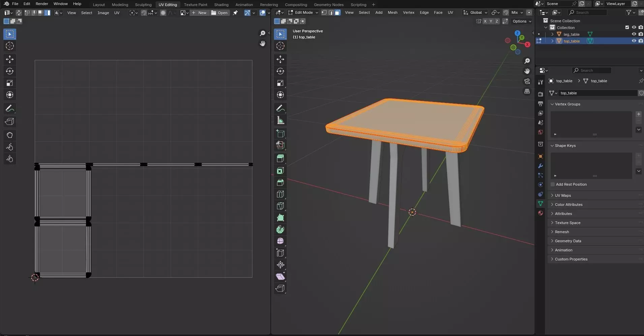Open the Edit Mode dropdown

pos(303,12)
